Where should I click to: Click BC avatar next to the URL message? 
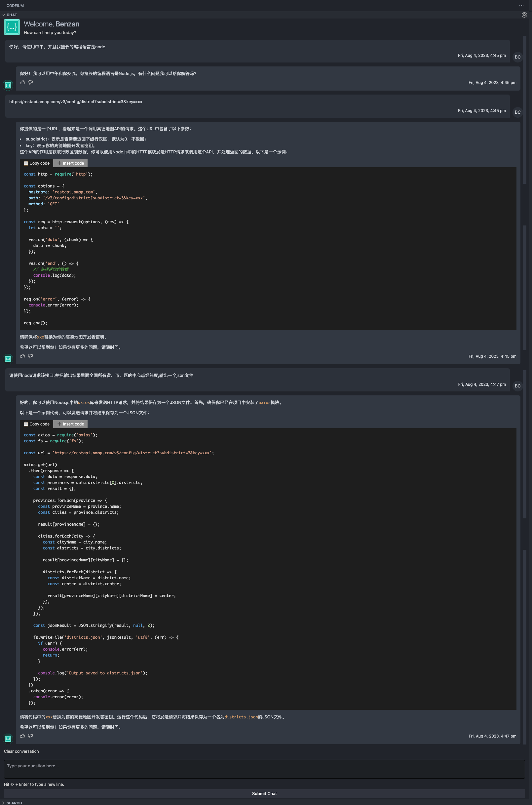pos(517,112)
